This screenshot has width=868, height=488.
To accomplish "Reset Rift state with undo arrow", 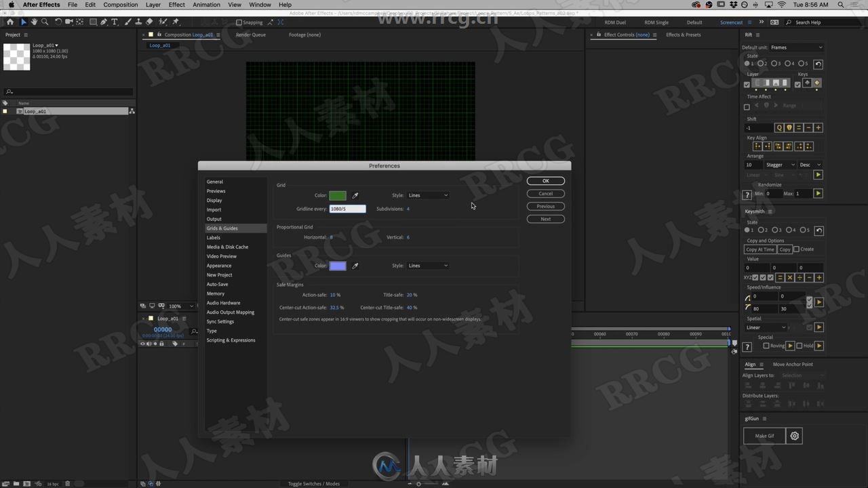I will click(x=818, y=64).
